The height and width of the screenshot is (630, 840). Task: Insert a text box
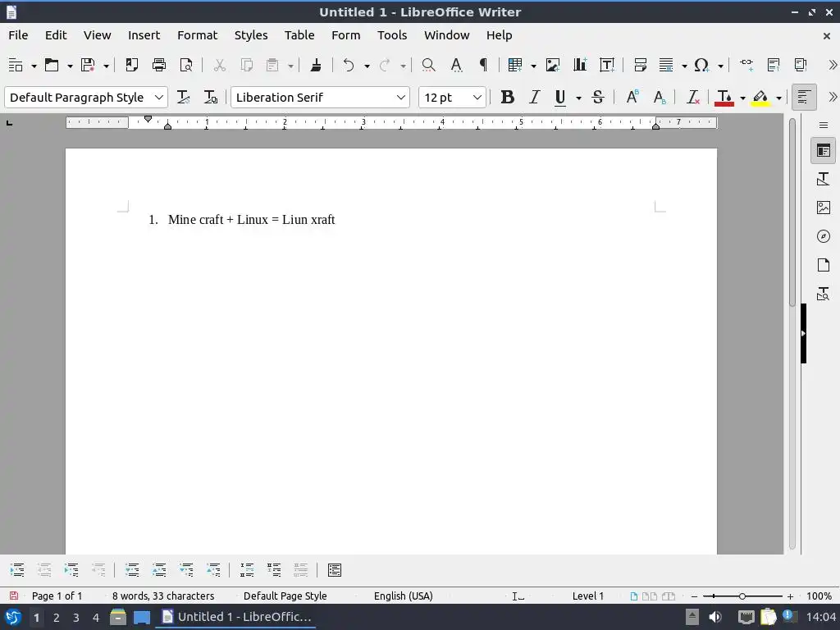pos(607,66)
